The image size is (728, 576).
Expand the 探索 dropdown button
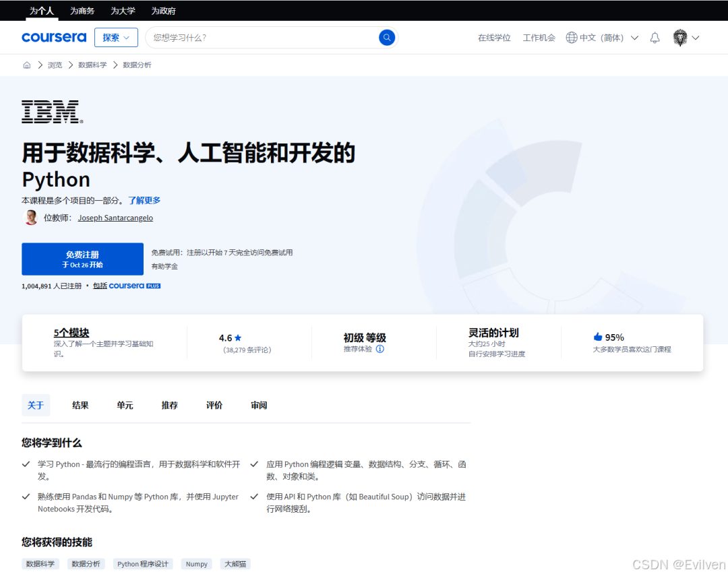pos(116,38)
